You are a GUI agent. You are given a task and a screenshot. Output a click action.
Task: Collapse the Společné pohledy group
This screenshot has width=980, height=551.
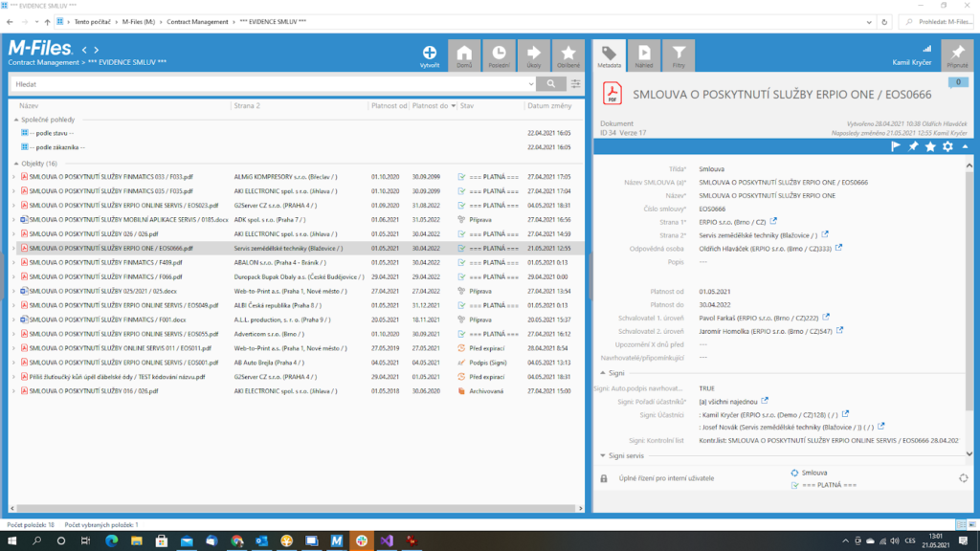15,120
